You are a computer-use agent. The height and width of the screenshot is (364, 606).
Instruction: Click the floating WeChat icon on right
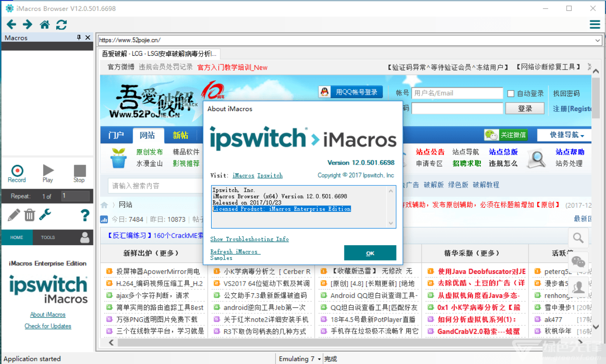[x=578, y=262]
